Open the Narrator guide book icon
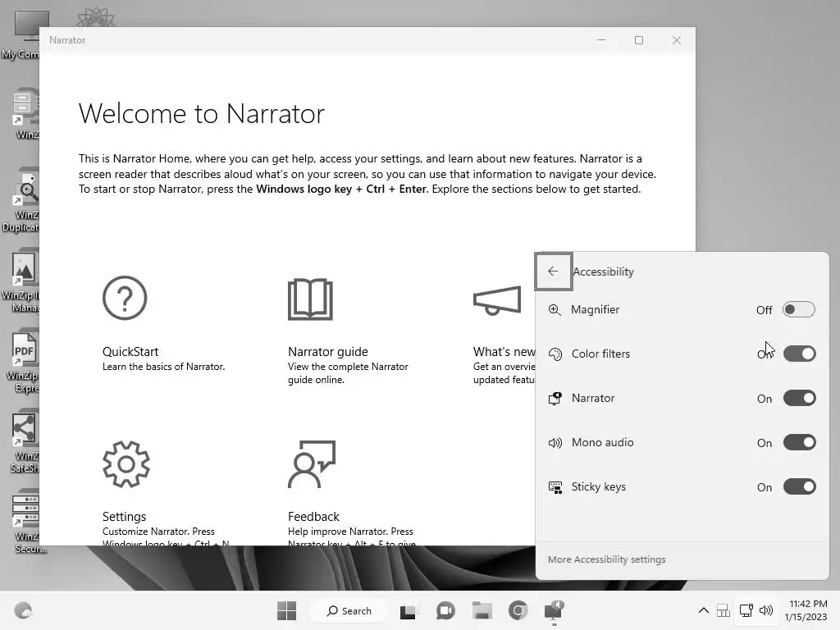This screenshot has width=840, height=630. tap(310, 299)
